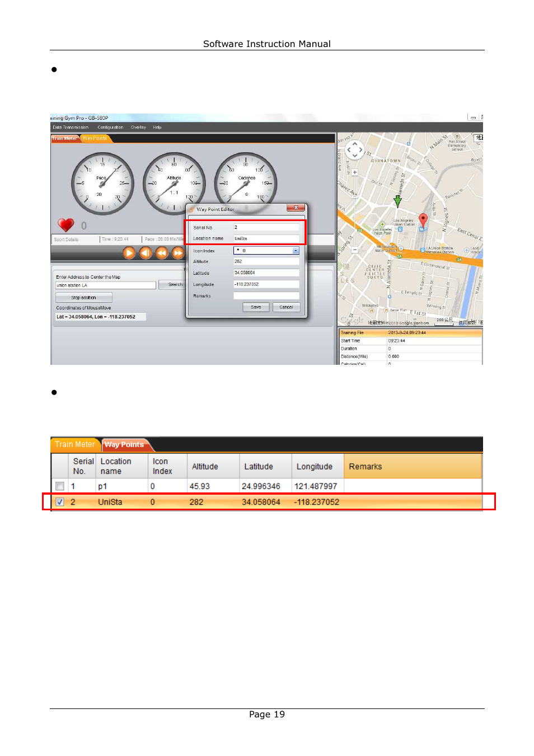
Task: Select Way Points tab above waypoint table
Action: (125, 445)
